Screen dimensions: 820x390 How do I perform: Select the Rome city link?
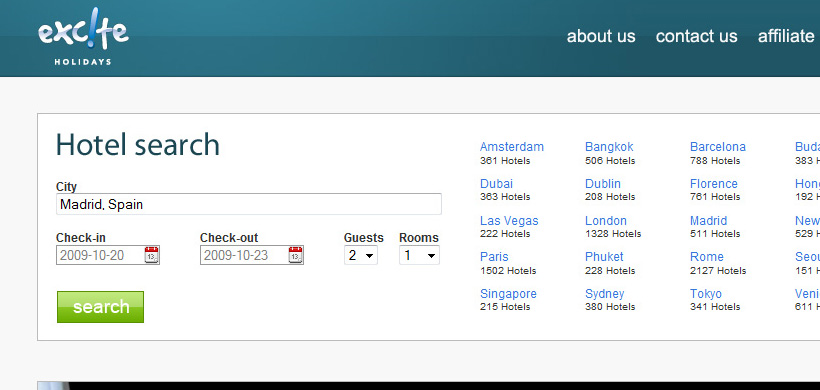(707, 257)
